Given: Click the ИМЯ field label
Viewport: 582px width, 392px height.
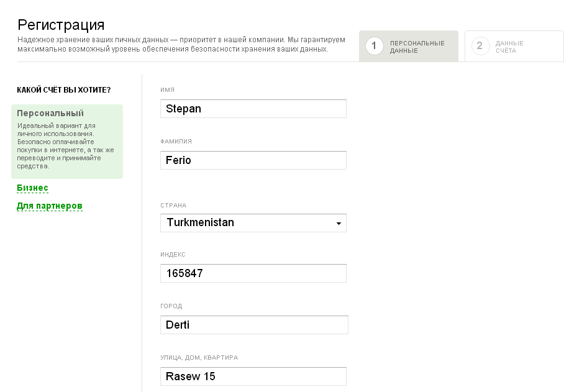Looking at the screenshot, I should (x=167, y=90).
